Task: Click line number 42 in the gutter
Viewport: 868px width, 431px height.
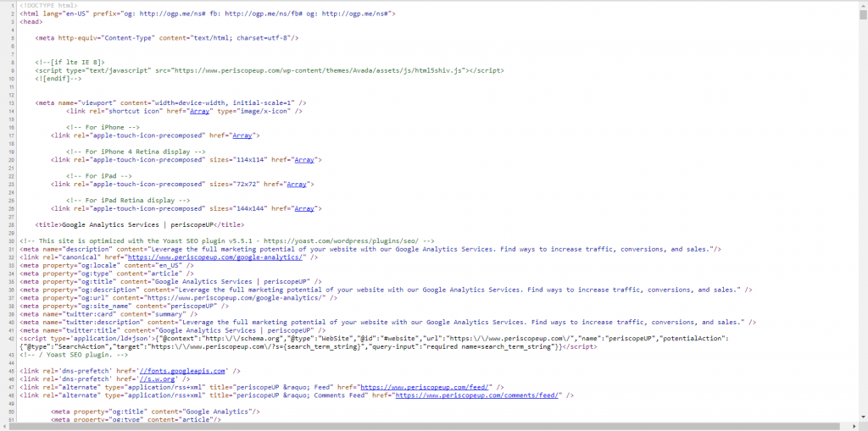Action: click(x=11, y=339)
